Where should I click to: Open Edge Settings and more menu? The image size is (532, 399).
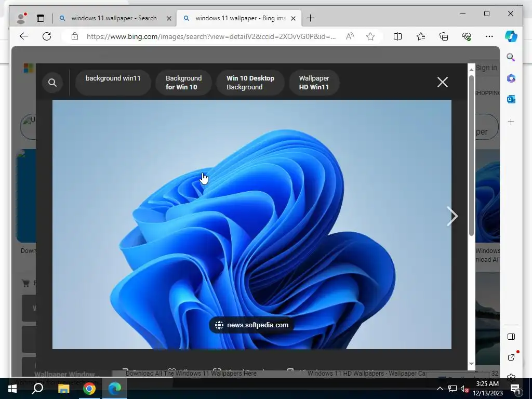(x=489, y=36)
